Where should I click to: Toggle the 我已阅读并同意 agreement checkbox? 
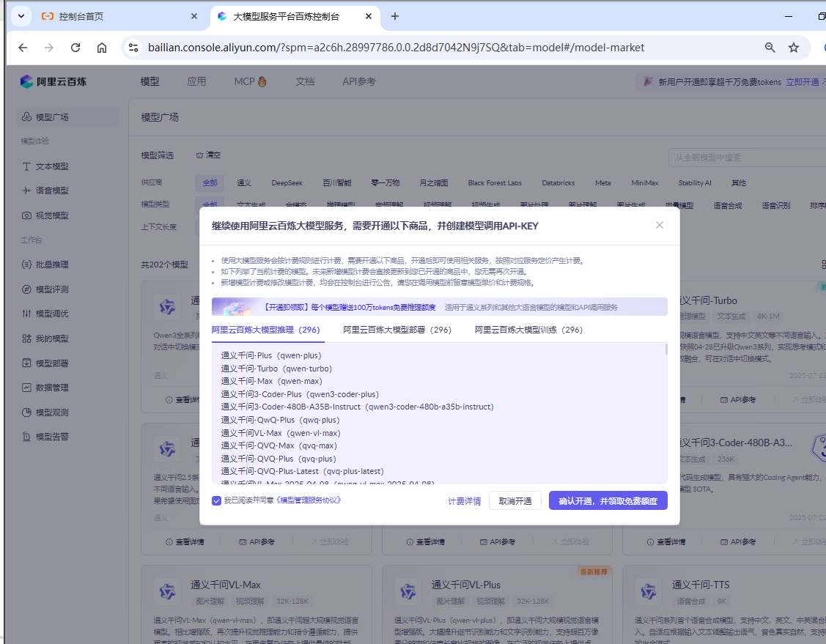[216, 501]
